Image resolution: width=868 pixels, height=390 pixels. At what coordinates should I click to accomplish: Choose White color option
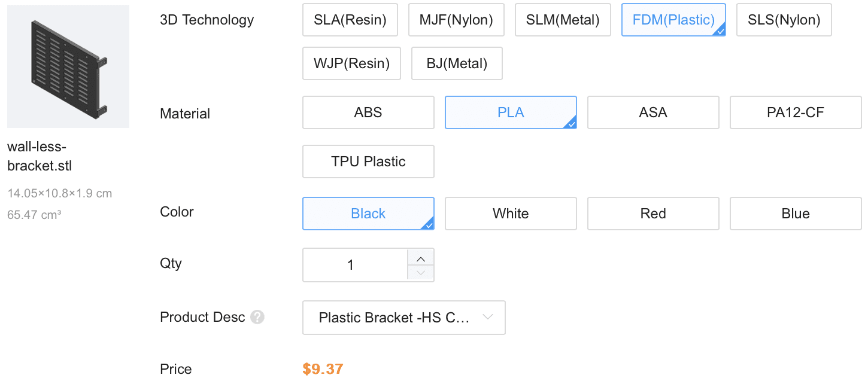pos(511,214)
